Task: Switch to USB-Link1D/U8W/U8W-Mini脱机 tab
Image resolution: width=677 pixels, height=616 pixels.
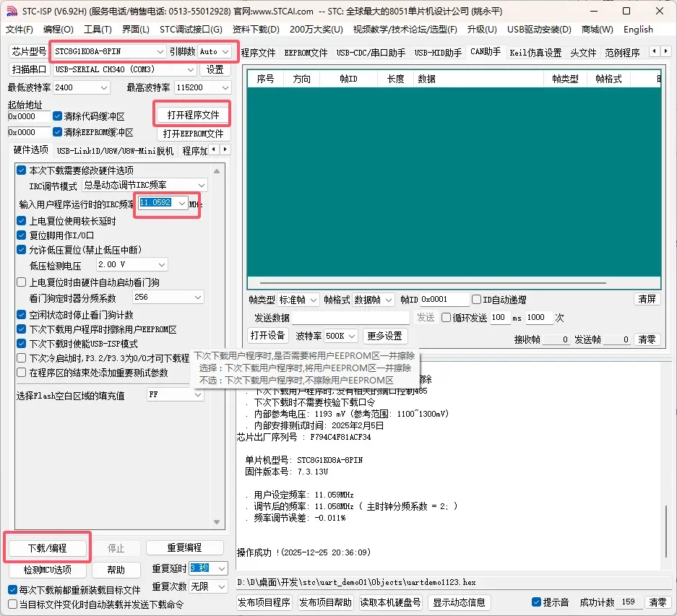Action: coord(115,151)
